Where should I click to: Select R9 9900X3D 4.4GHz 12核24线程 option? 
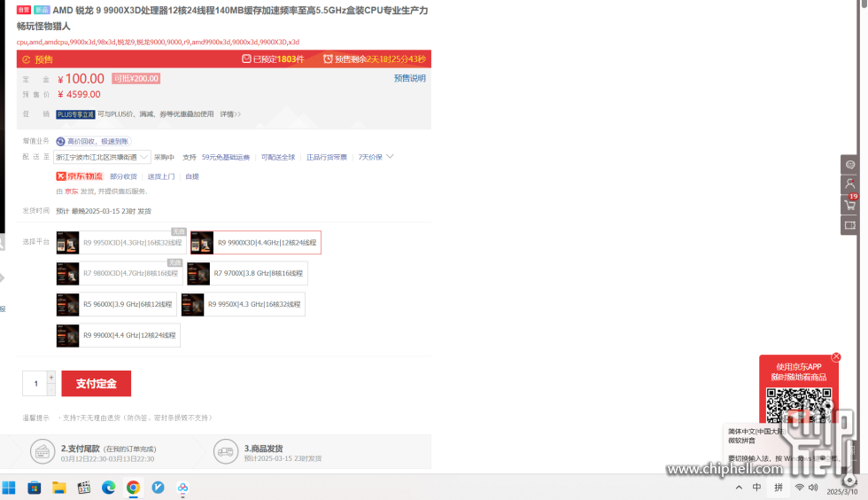click(x=256, y=243)
